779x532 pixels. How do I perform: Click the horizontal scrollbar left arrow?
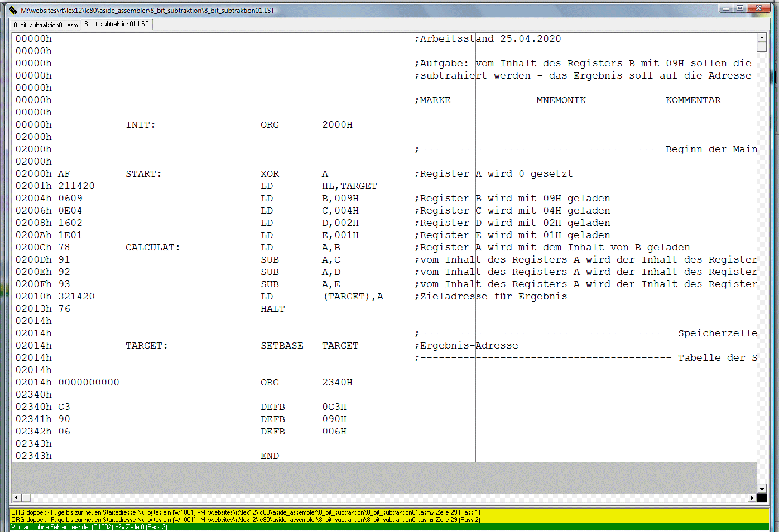(x=16, y=497)
